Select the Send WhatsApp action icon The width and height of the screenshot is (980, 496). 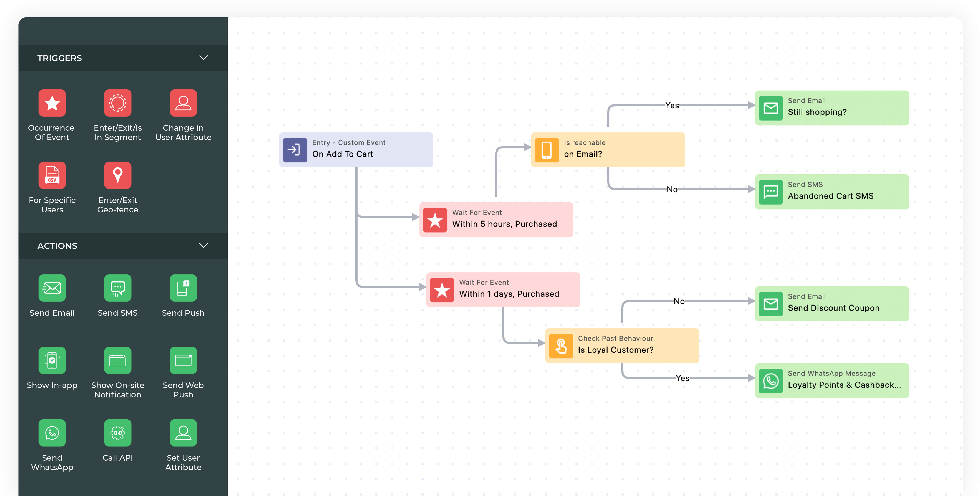point(52,433)
